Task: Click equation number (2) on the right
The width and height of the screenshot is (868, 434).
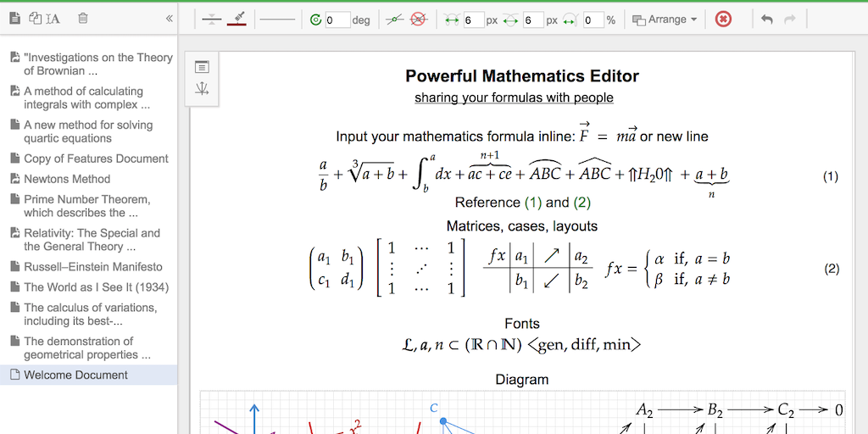Action: click(832, 270)
